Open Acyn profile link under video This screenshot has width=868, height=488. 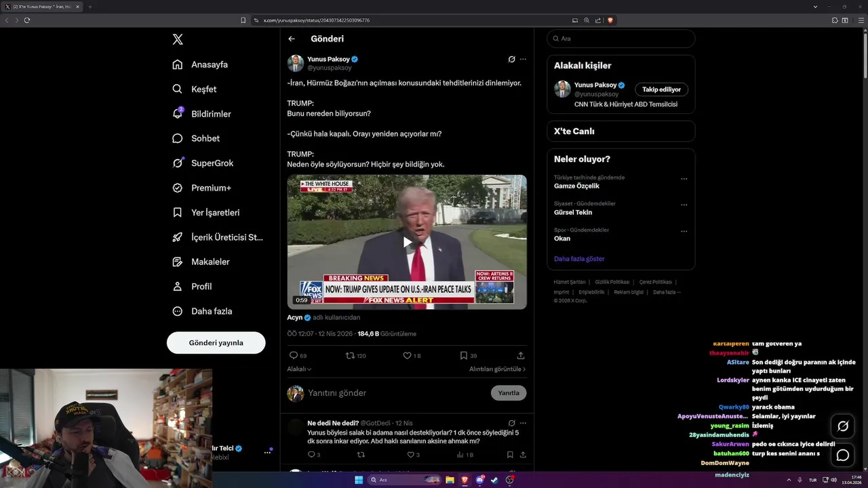pos(294,317)
